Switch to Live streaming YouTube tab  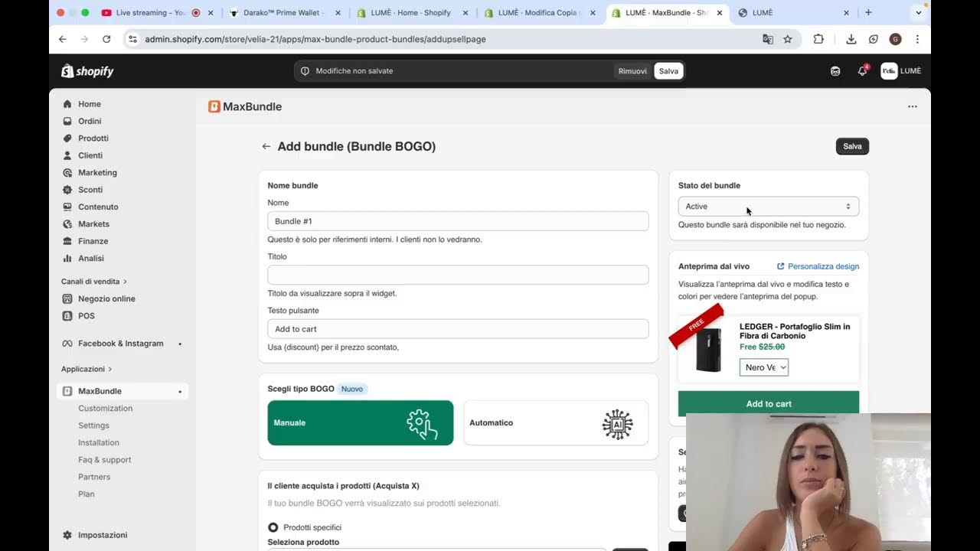[150, 13]
